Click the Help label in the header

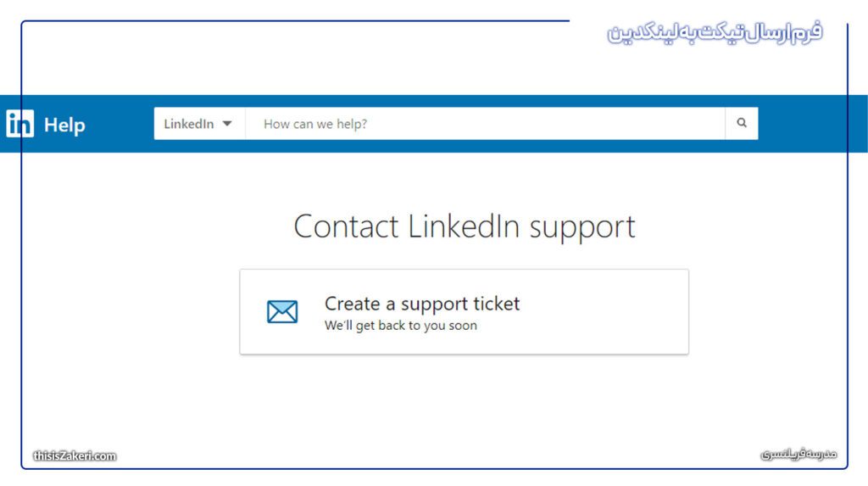(x=64, y=125)
